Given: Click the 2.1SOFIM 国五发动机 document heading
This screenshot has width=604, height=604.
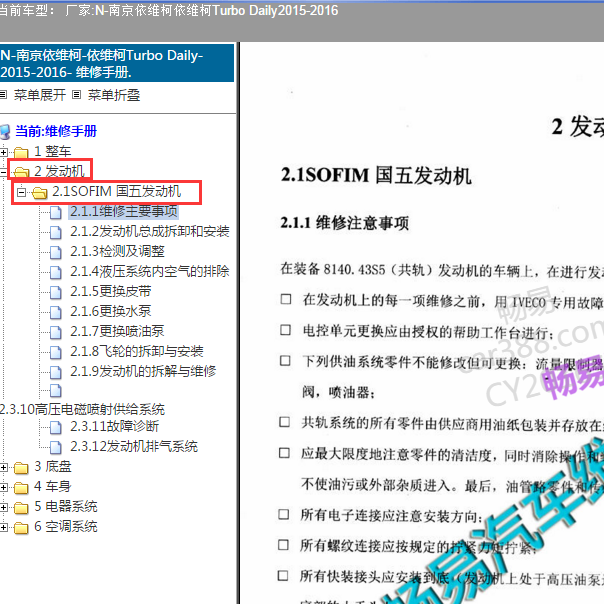Looking at the screenshot, I should point(376,176).
